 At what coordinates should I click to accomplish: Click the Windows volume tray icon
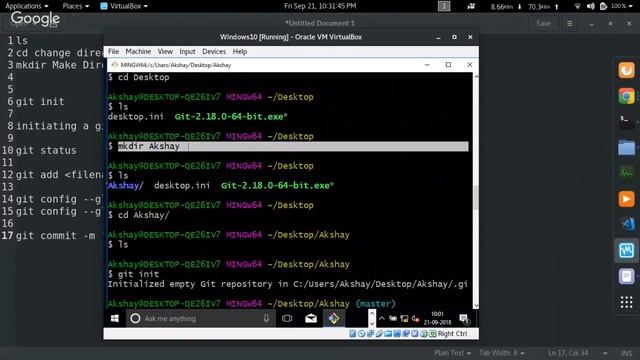pos(415,319)
